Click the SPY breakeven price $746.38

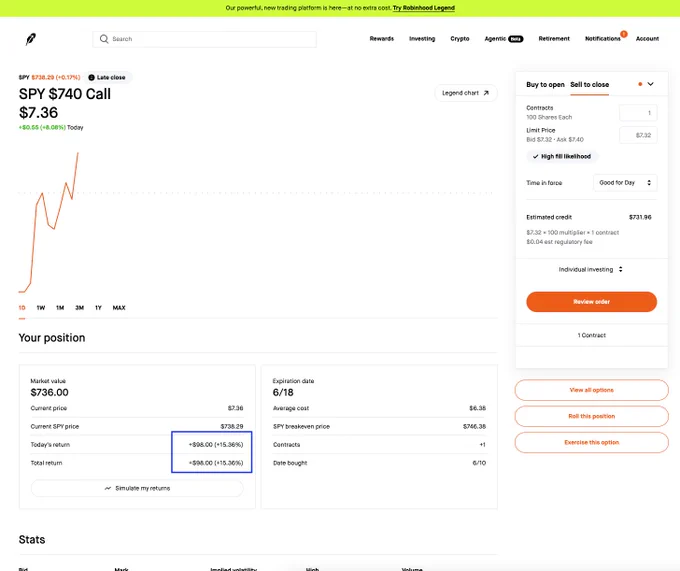click(474, 427)
